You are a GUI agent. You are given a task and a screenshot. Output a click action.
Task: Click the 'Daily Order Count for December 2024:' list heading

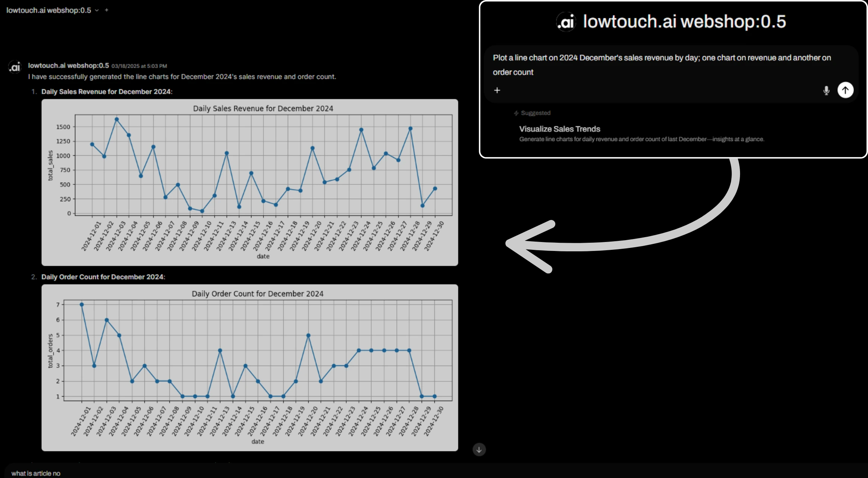[103, 277]
